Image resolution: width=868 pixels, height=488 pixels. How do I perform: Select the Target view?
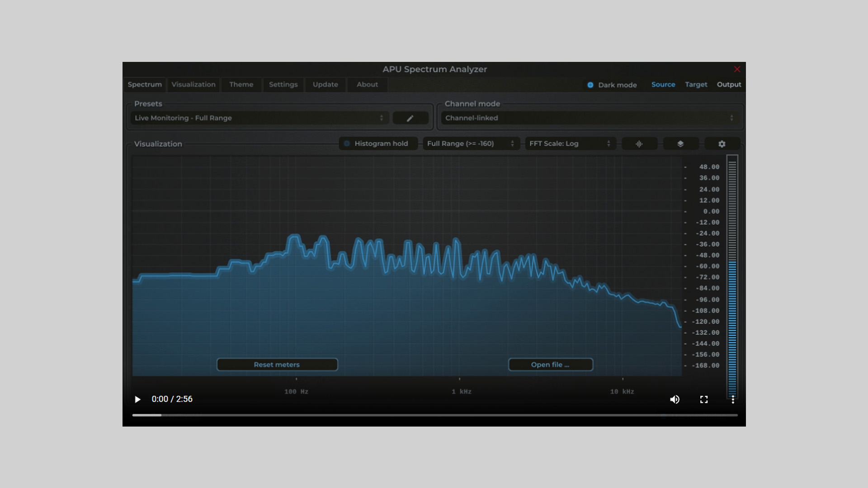pos(696,84)
